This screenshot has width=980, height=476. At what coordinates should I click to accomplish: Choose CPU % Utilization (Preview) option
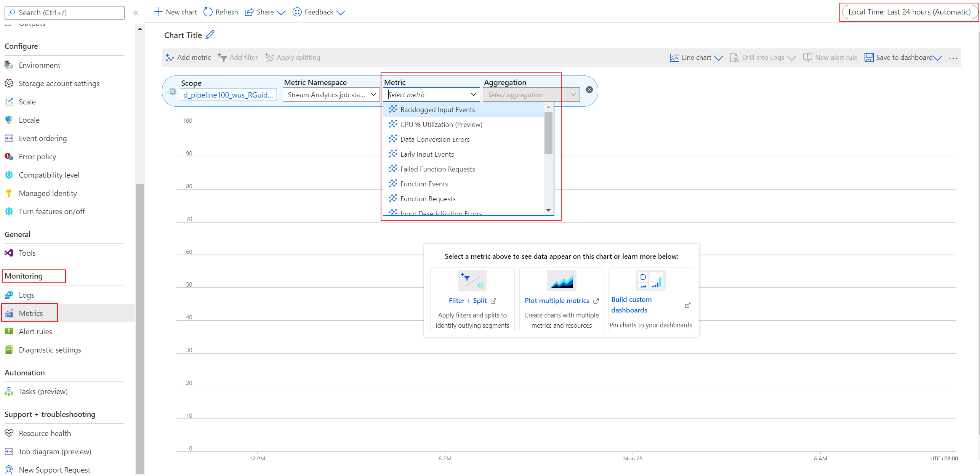[x=441, y=125]
